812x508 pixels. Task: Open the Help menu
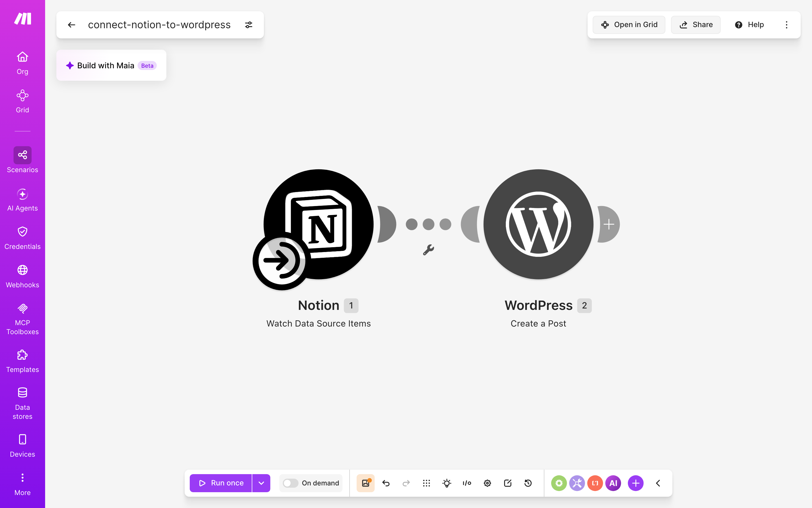(749, 25)
